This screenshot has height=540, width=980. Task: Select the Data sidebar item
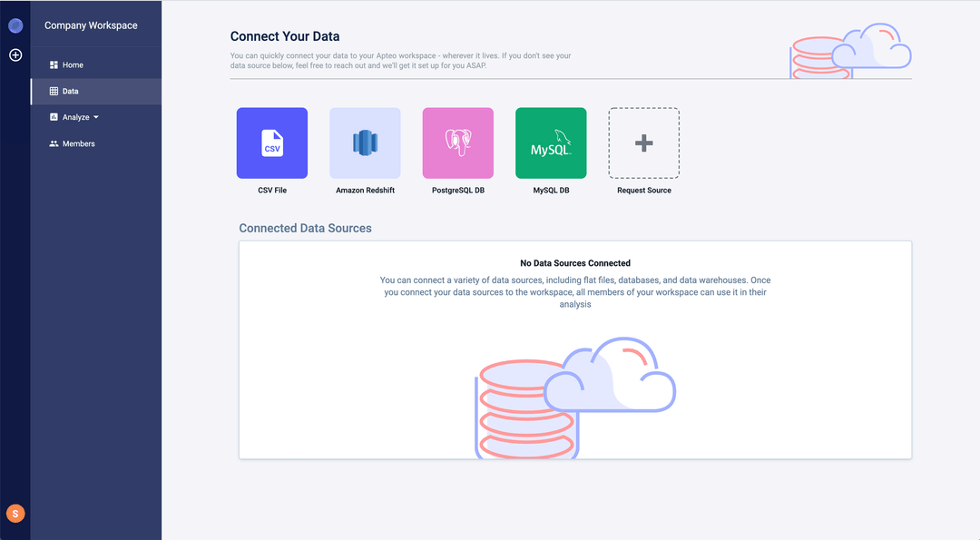click(95, 92)
